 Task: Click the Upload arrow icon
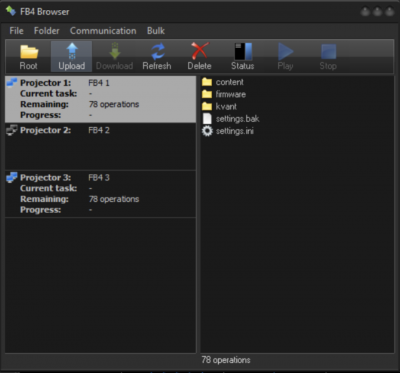pyautogui.click(x=72, y=52)
